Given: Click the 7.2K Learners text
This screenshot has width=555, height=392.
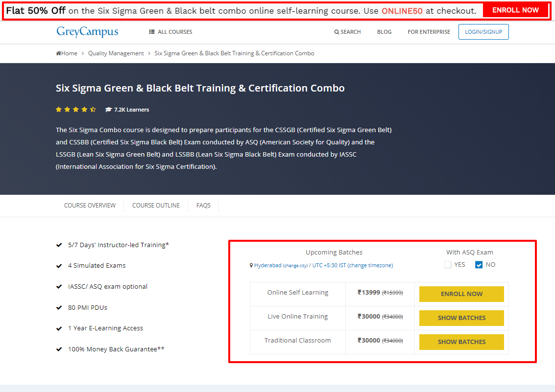Looking at the screenshot, I should tap(132, 110).
